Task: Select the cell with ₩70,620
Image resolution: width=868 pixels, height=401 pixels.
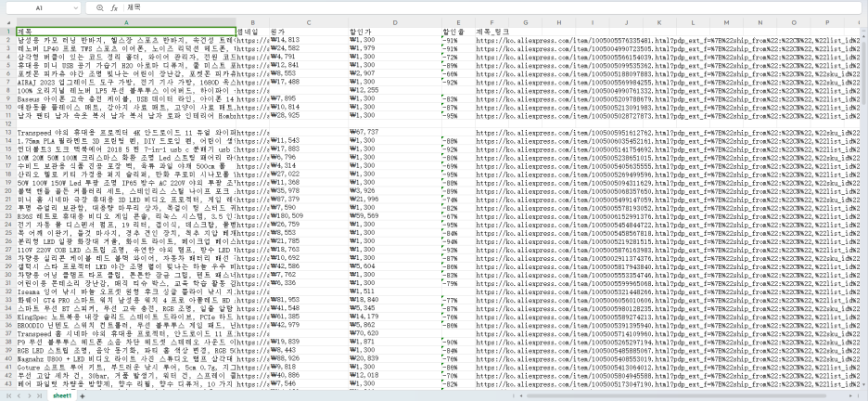Action: [x=395, y=333]
